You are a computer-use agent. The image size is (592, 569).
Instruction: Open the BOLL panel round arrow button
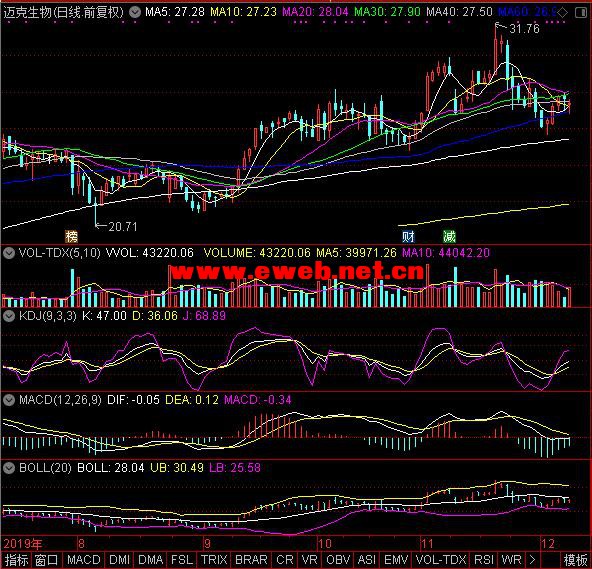click(9, 468)
